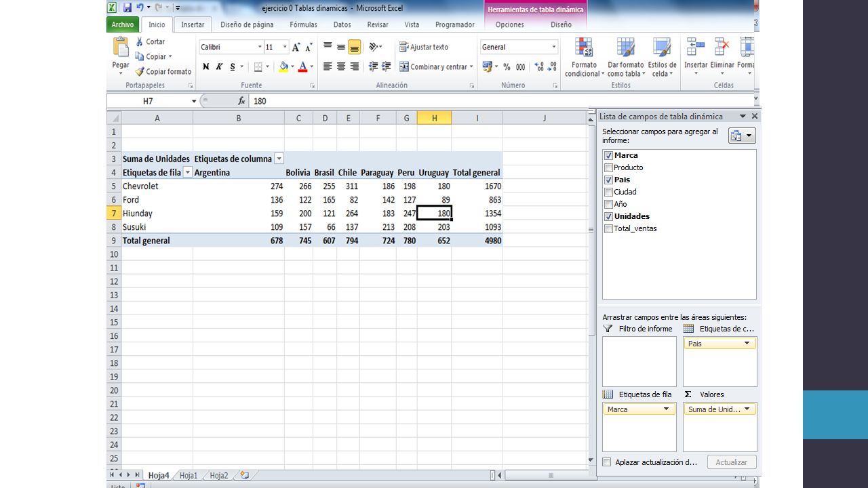Enable Aplazar actualización del diseño checkbox
The width and height of the screenshot is (868, 488).
pyautogui.click(x=607, y=462)
